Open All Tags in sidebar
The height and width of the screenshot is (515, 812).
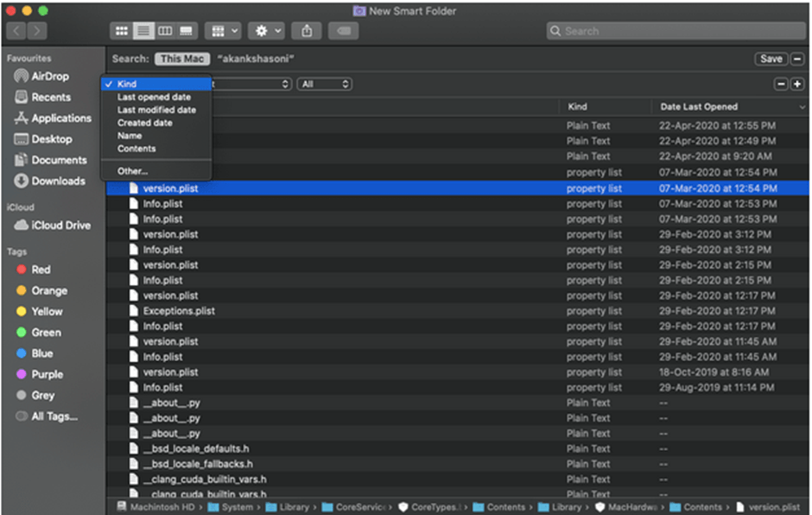click(47, 416)
